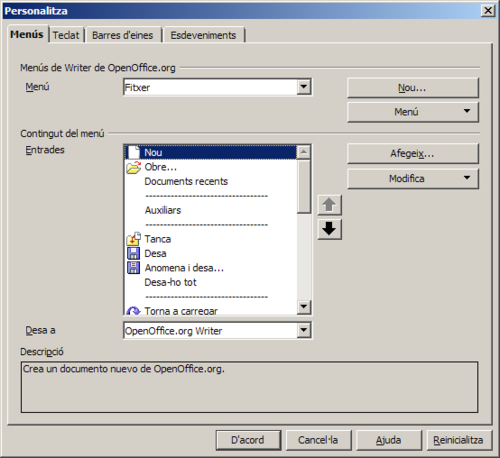This screenshot has height=458, width=500.
Task: Open the Barres d'eines tab
Action: [x=123, y=35]
